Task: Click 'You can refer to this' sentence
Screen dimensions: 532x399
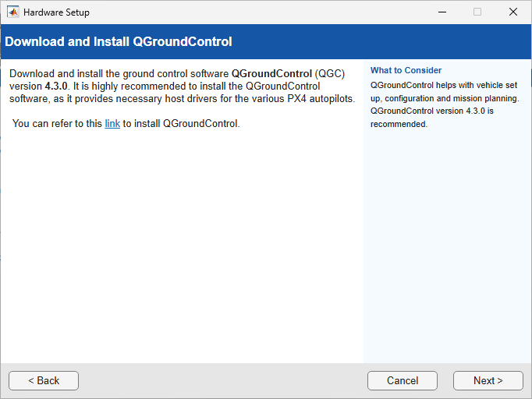Action: click(126, 123)
